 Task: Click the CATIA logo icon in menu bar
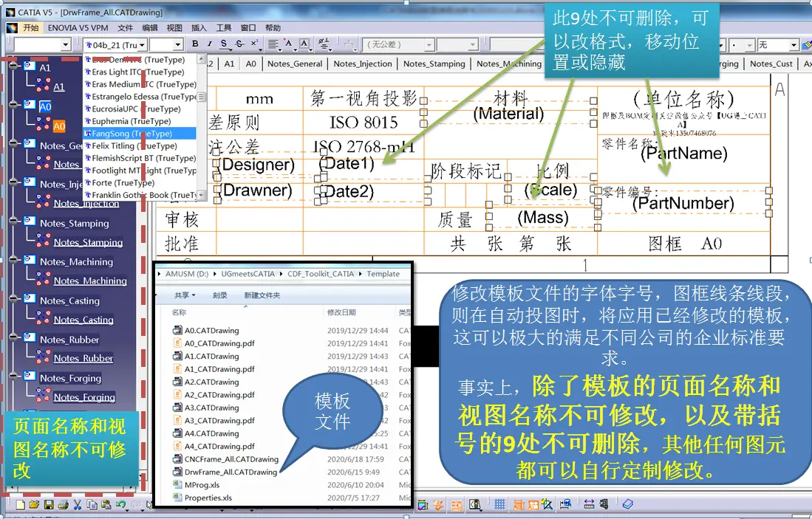pos(11,28)
